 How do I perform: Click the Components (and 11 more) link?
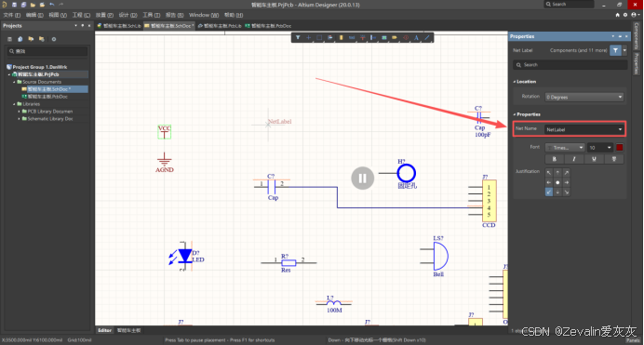(x=578, y=50)
